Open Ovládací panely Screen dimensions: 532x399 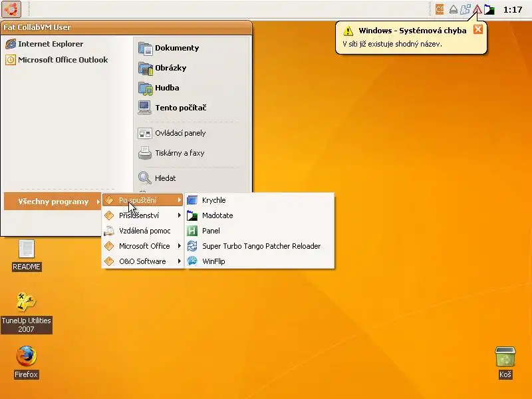(x=172, y=133)
